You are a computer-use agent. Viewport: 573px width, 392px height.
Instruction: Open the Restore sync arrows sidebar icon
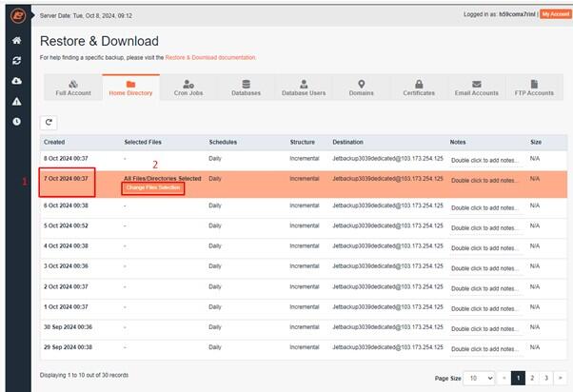(x=17, y=61)
